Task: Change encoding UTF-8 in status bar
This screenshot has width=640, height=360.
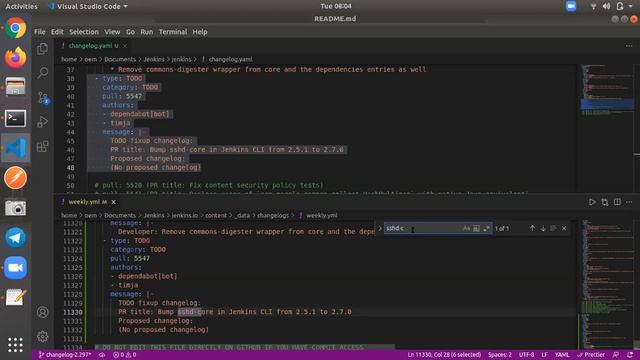Action: point(526,355)
